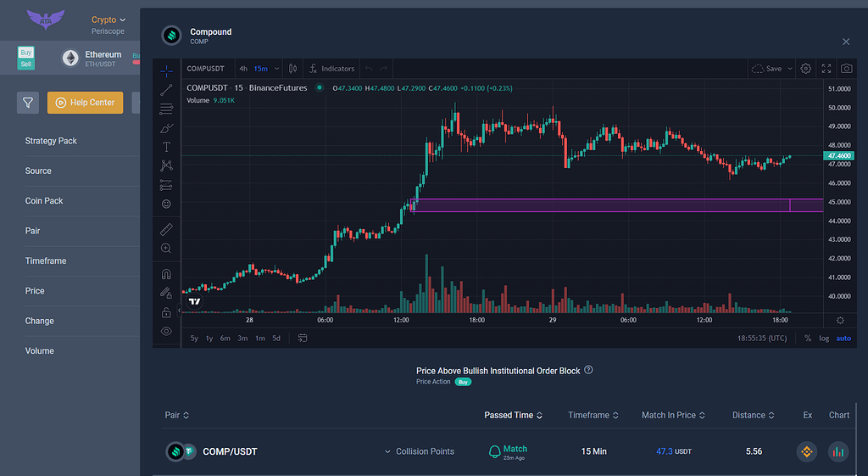Expand Collision Points for COMP/USDT

[x=420, y=451]
